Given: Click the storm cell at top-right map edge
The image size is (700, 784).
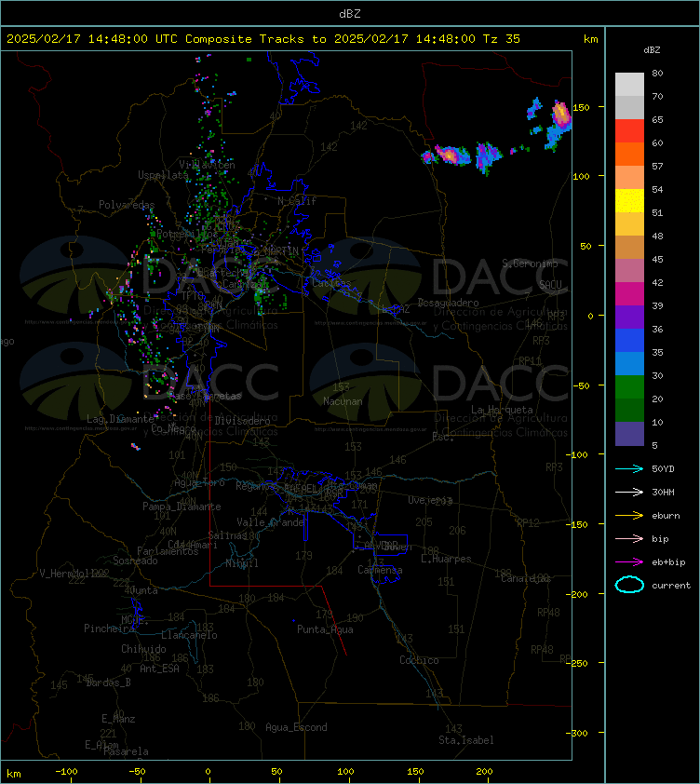Looking at the screenshot, I should tap(559, 125).
